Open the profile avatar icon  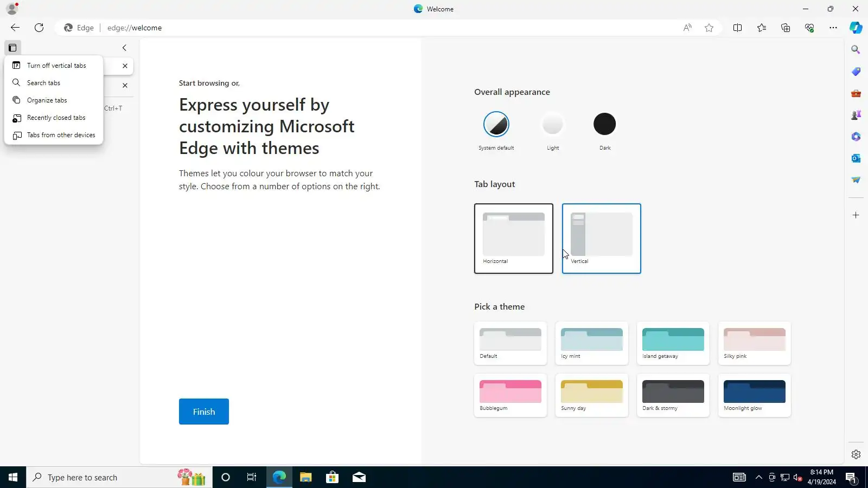tap(12, 9)
